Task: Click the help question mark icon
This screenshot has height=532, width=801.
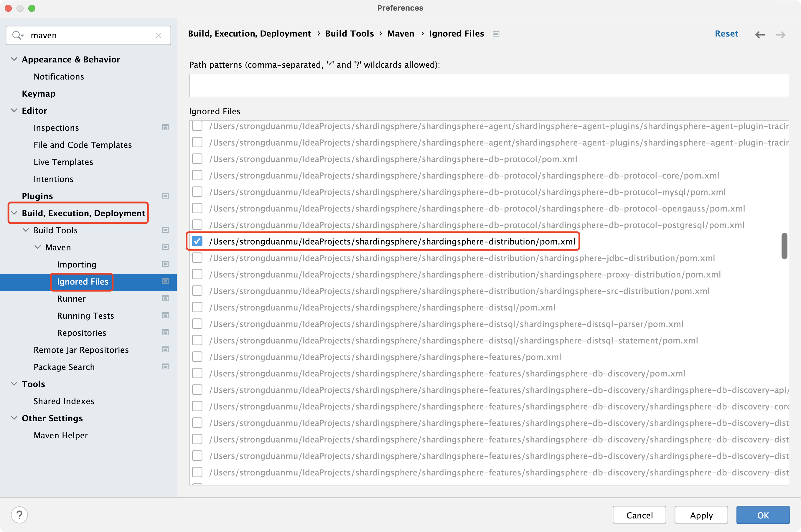Action: pos(19,515)
